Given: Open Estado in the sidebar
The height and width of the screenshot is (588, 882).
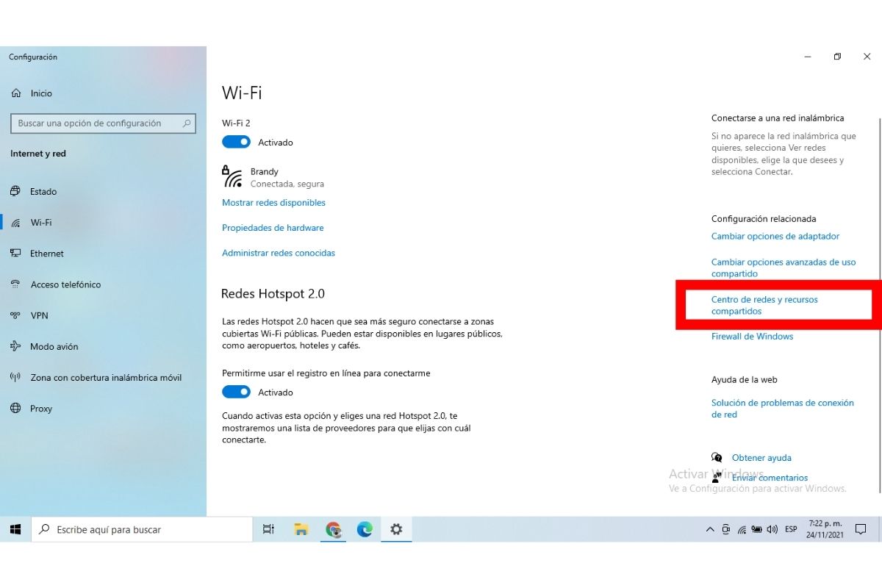Looking at the screenshot, I should tap(43, 192).
